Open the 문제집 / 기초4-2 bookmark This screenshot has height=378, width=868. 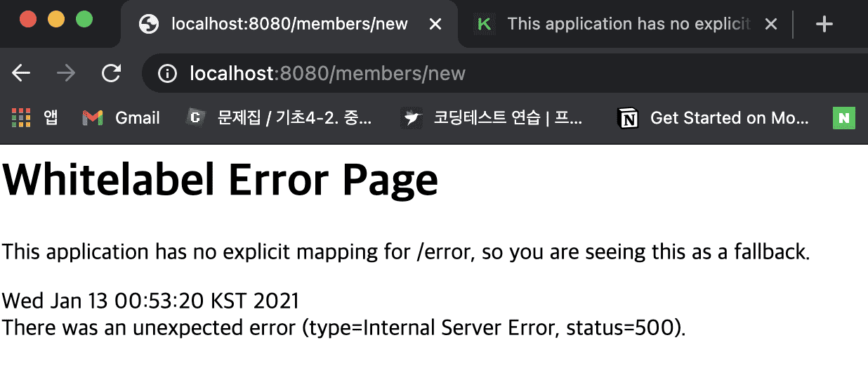pyautogui.click(x=279, y=118)
